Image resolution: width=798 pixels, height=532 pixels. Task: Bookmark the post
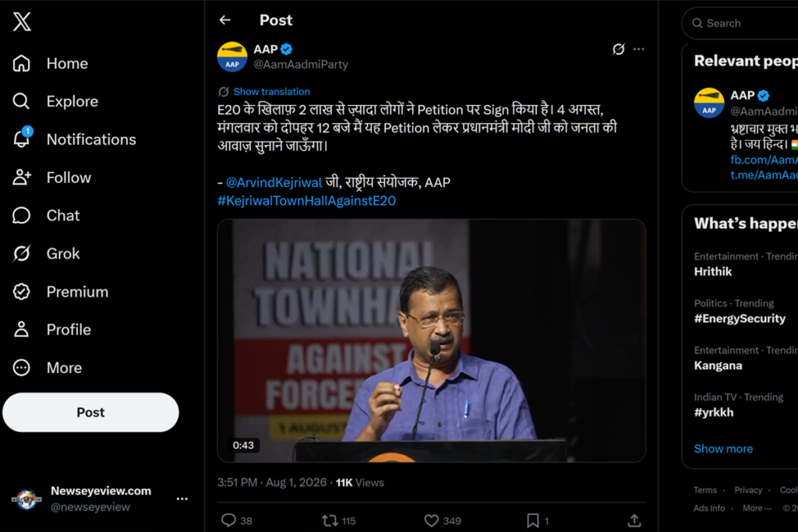[533, 520]
